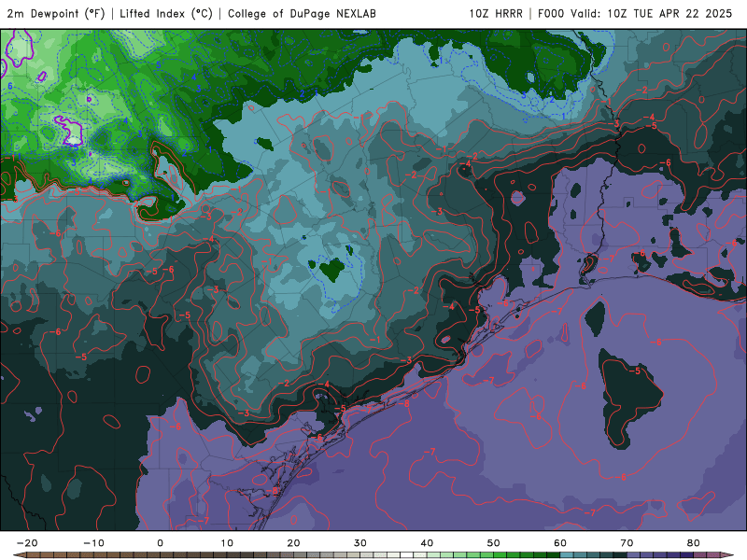This screenshot has width=747, height=560.
Task: Click the '30' colorbar scale label
Action: [360, 543]
